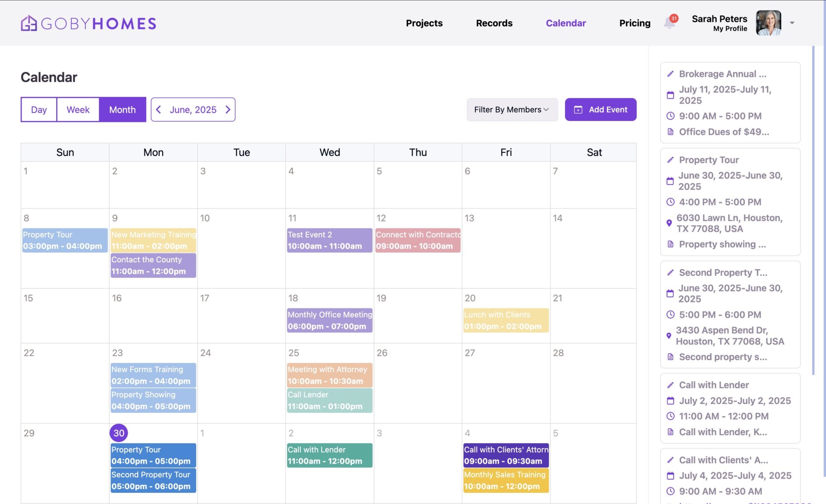Go to previous month with left chevron
This screenshot has height=504, width=826.
click(159, 109)
